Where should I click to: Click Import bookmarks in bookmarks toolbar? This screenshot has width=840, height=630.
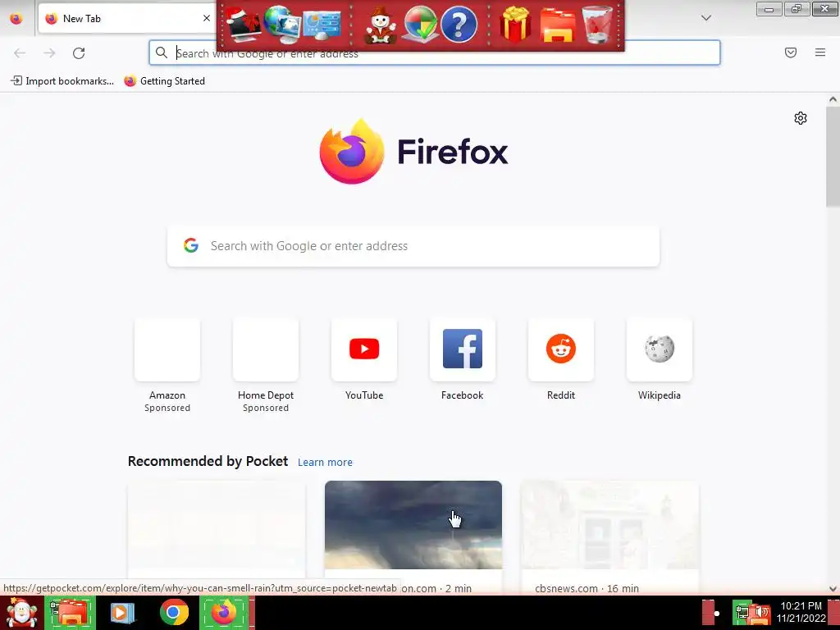(x=62, y=81)
